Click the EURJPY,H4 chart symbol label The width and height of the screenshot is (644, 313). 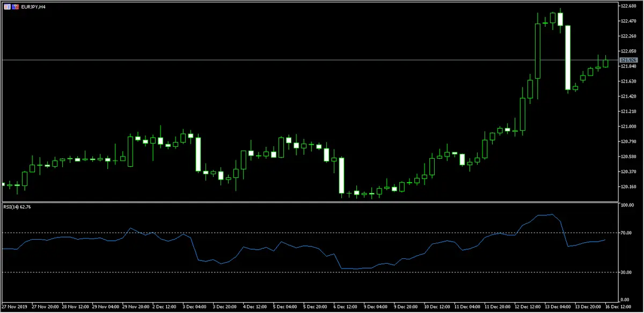point(33,7)
